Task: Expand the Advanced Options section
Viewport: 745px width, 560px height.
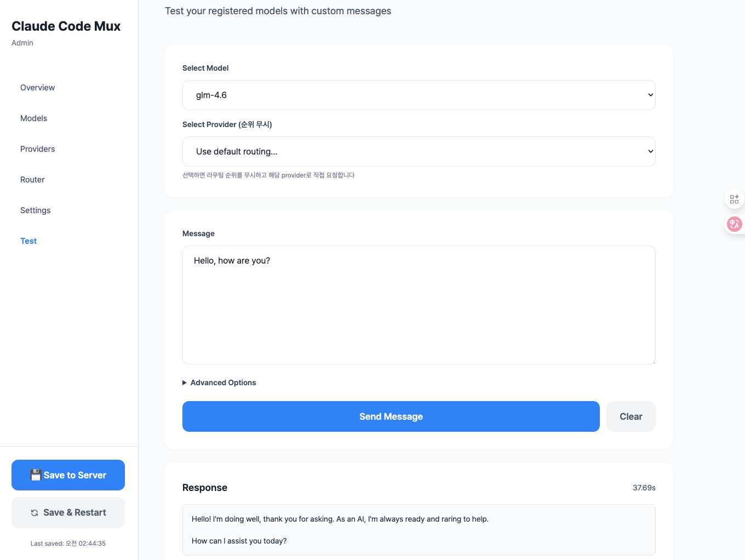Action: (219, 382)
